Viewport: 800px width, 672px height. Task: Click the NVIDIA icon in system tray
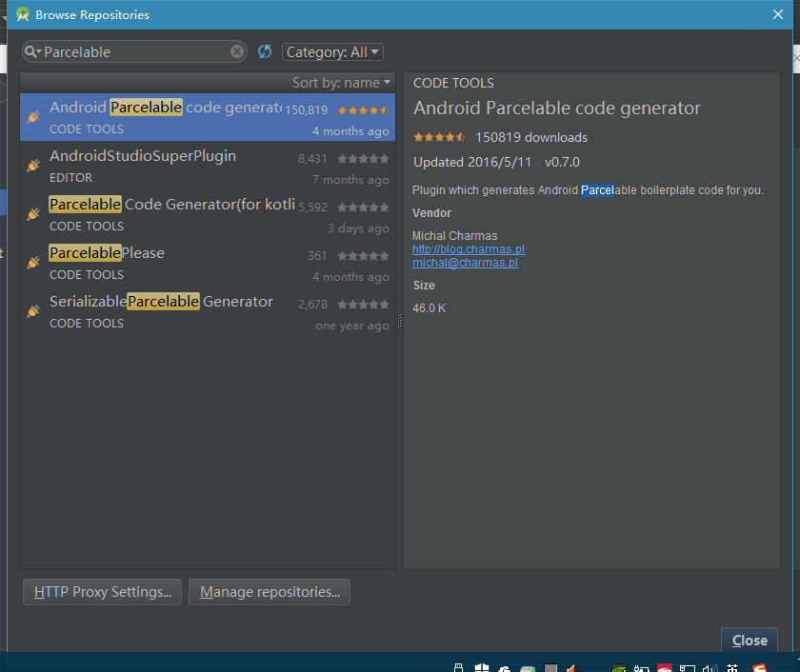click(x=619, y=668)
